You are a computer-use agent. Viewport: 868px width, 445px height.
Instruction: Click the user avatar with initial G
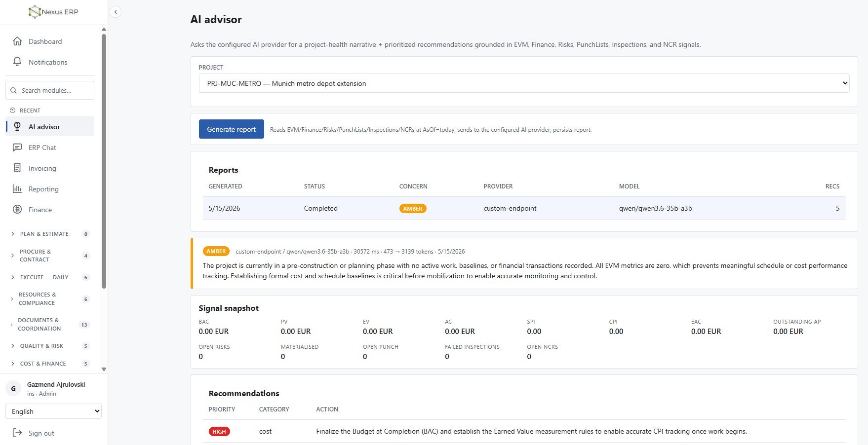13,389
